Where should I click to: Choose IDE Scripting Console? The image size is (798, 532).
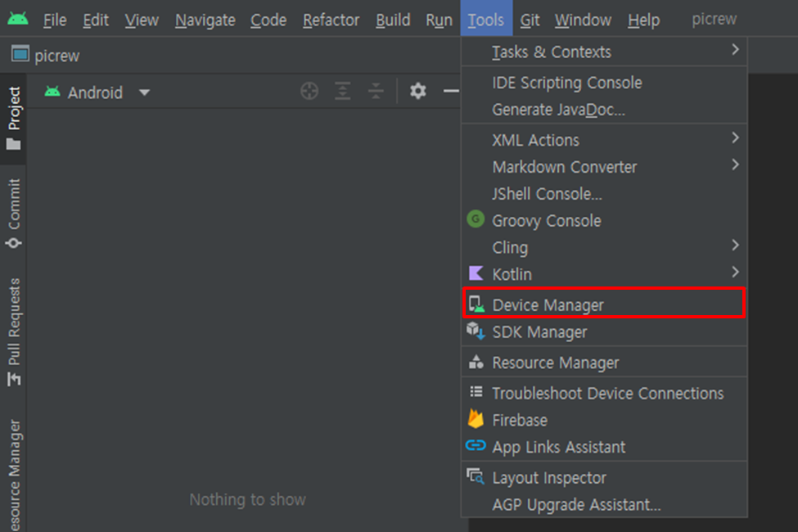603,83
